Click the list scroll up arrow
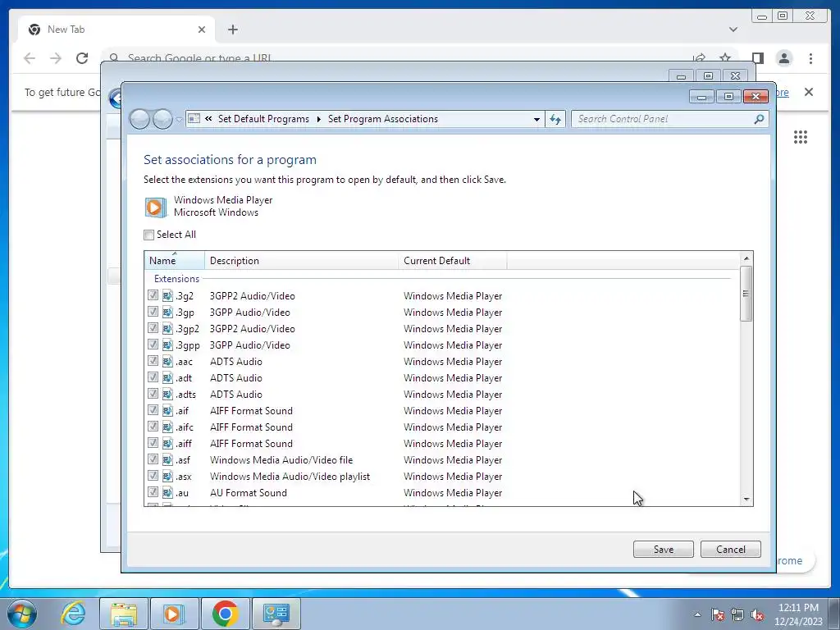 pyautogui.click(x=746, y=258)
